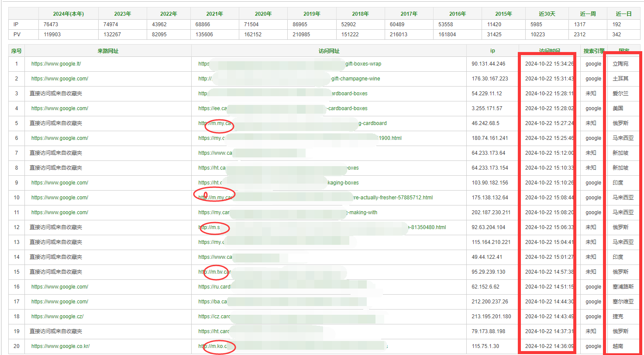644x355 pixels.
Task: Select the country cell 塞浦路斯
Action: coord(623,287)
